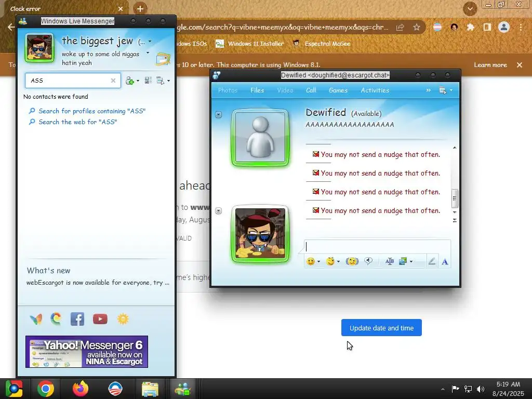Open the mail inbox icon in Messenger

point(163,59)
